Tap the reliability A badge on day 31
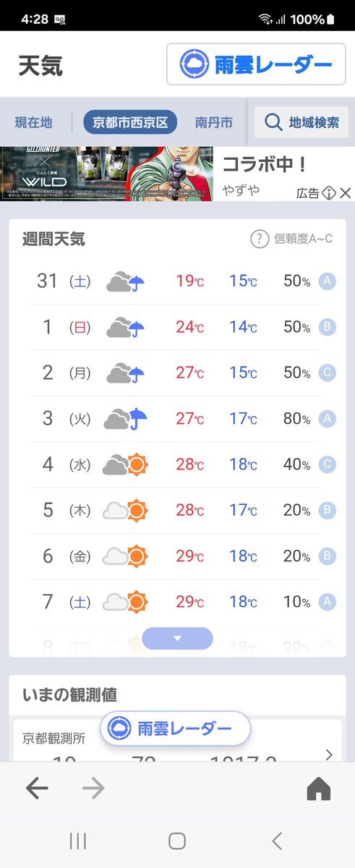This screenshot has width=355, height=868. (328, 281)
